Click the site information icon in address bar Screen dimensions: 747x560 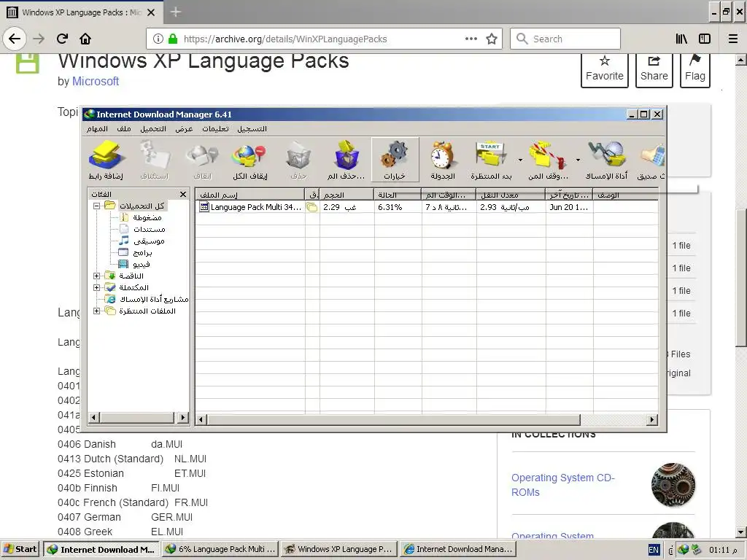(x=158, y=39)
